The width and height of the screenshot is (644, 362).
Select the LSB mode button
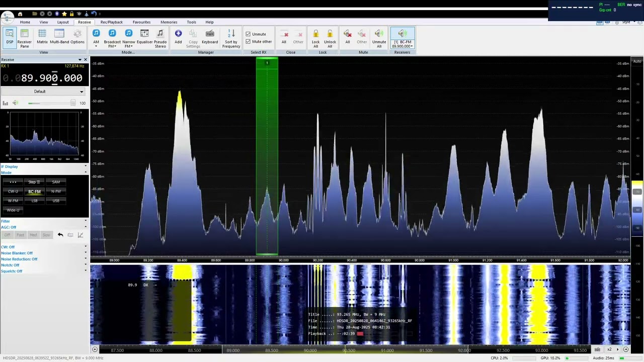(34, 201)
